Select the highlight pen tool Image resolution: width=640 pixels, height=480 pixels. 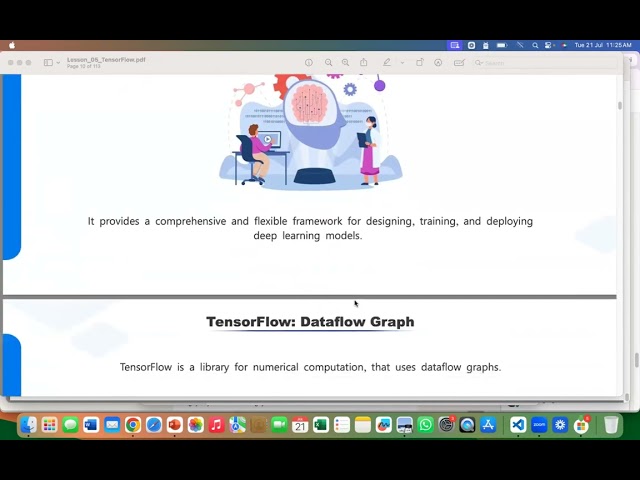click(387, 62)
